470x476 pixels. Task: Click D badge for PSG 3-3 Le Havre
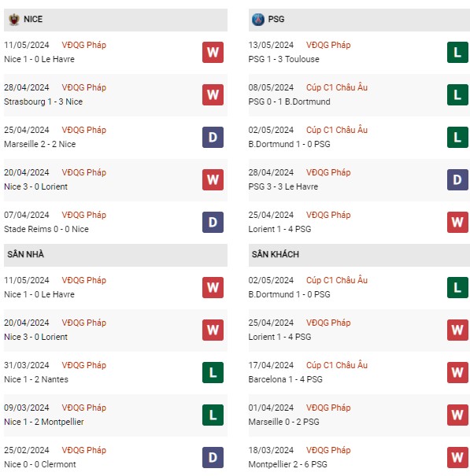(457, 179)
